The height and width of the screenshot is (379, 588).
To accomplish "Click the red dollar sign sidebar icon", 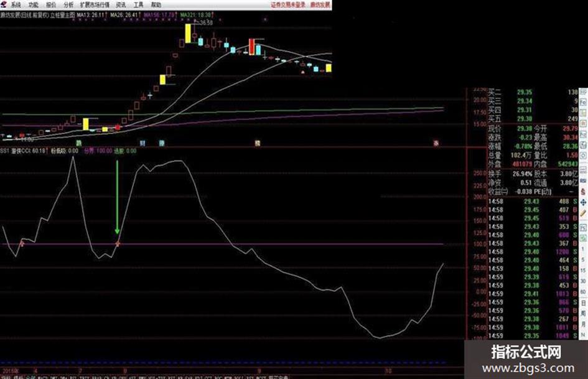I will 583,192.
